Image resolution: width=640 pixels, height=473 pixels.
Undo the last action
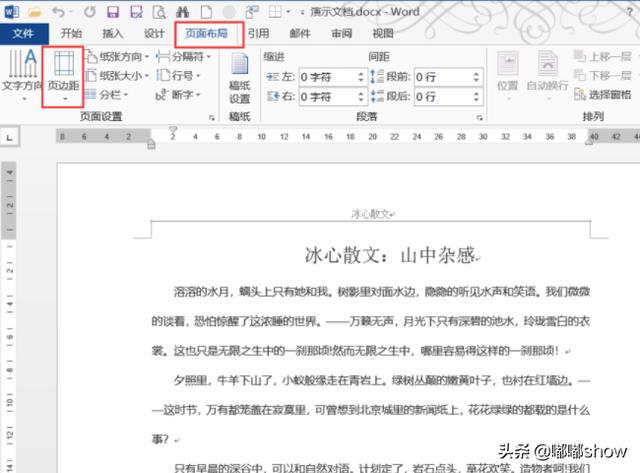(59, 12)
